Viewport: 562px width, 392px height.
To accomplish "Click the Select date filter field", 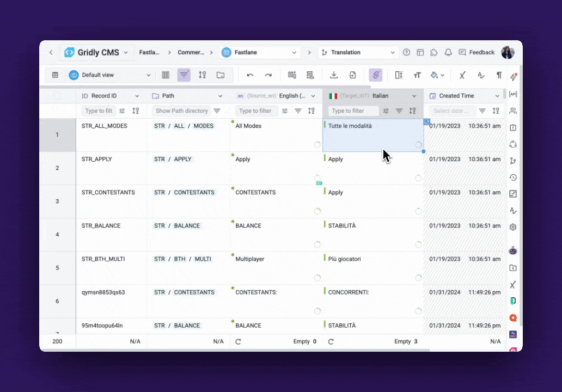I will click(453, 111).
